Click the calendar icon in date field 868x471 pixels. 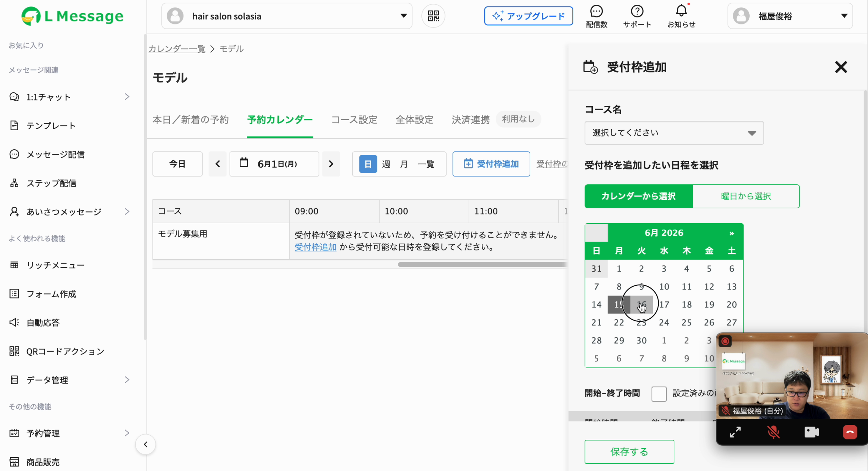coord(244,163)
